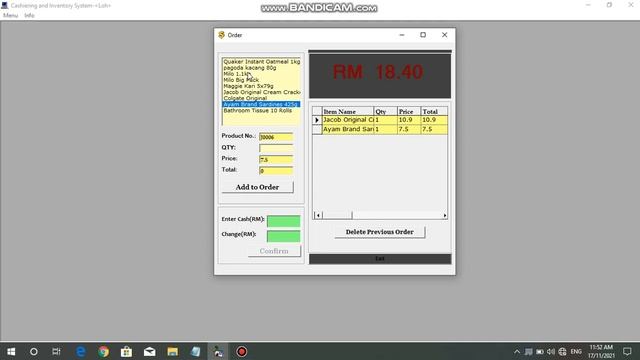Open the network globe icon in tray

562,351
